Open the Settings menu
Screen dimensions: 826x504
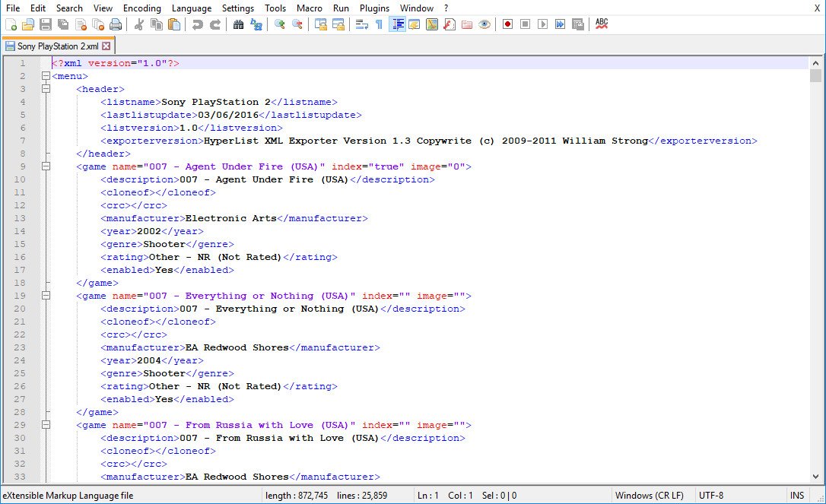pyautogui.click(x=237, y=8)
